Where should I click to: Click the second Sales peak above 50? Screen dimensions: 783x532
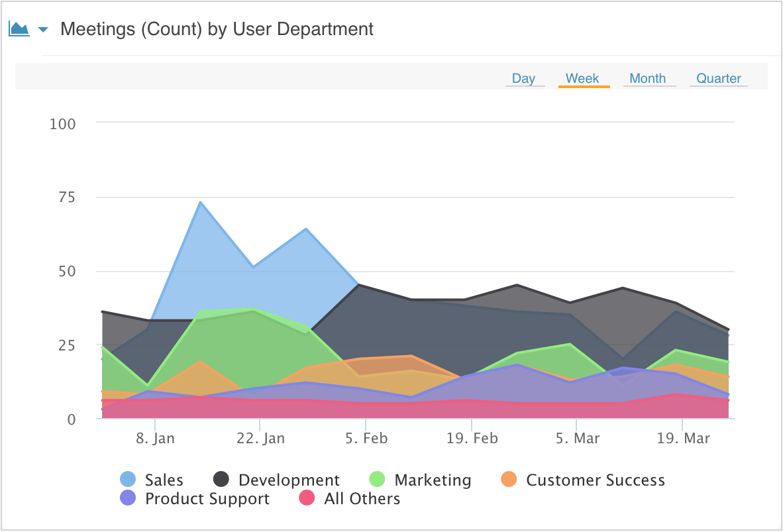pos(305,229)
